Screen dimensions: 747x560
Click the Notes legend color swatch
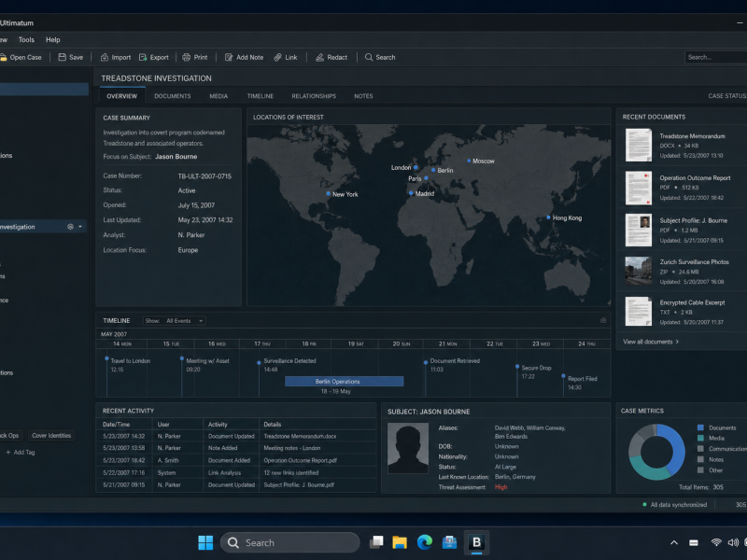[700, 459]
